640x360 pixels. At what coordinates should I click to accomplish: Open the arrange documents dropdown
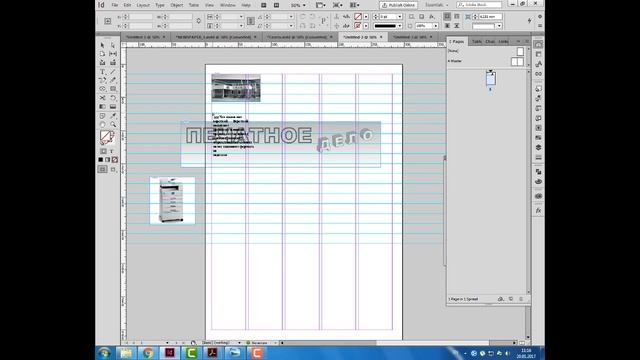tap(355, 5)
